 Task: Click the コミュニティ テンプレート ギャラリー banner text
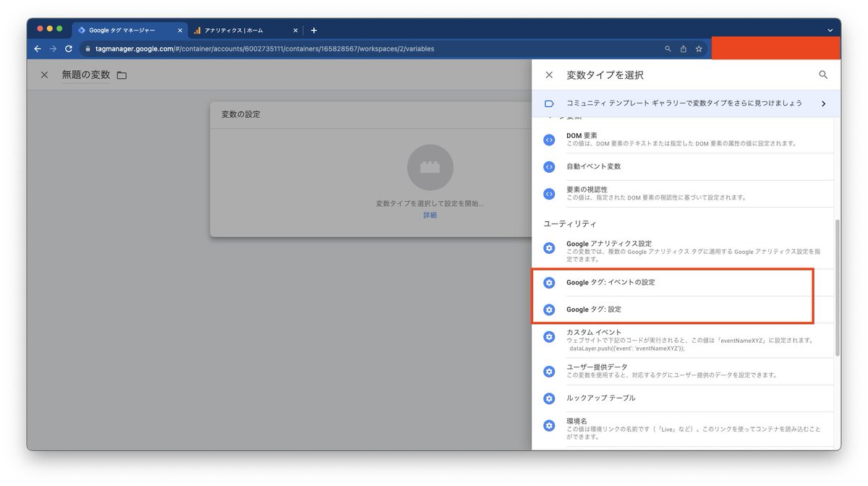click(684, 103)
